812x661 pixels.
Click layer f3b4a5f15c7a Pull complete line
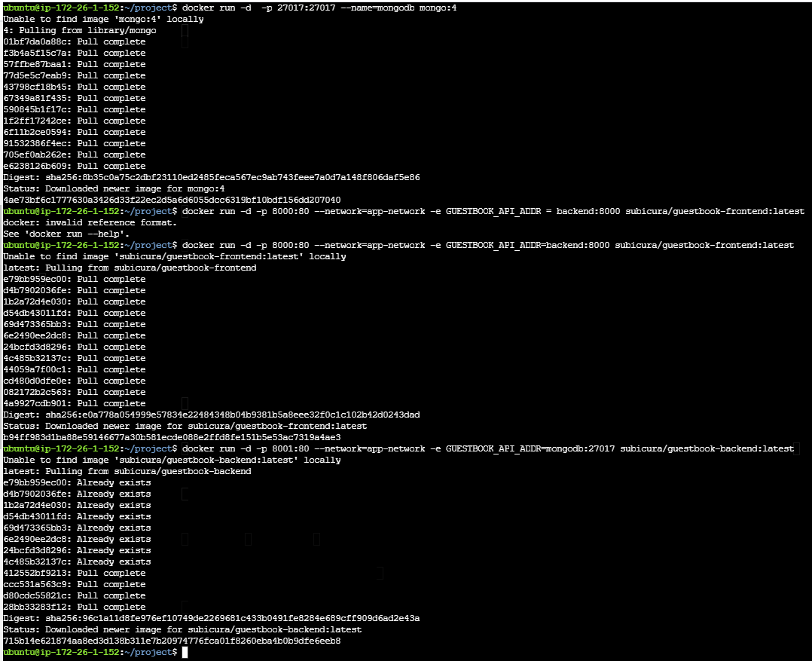tap(75, 54)
